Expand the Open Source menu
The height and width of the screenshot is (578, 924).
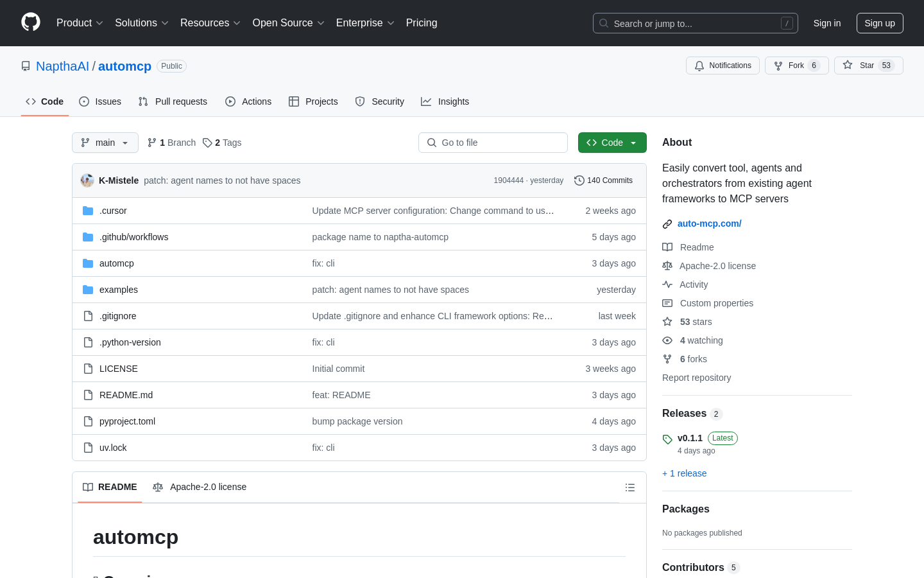(x=289, y=23)
